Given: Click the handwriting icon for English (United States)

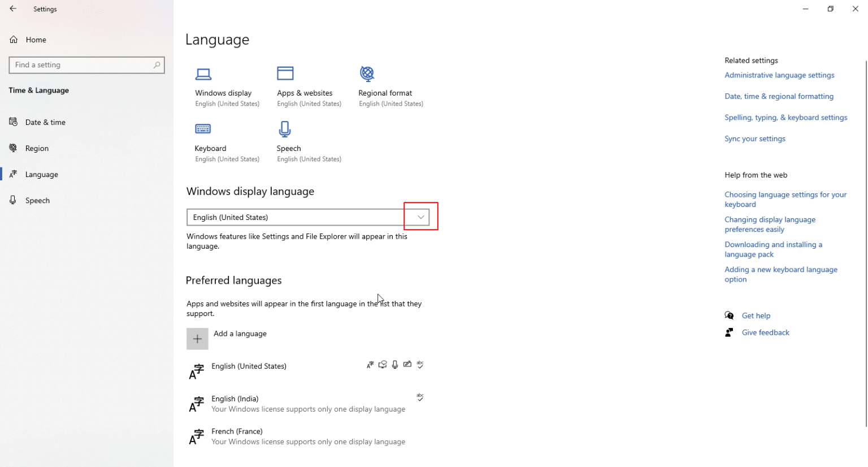Looking at the screenshot, I should click(x=407, y=364).
